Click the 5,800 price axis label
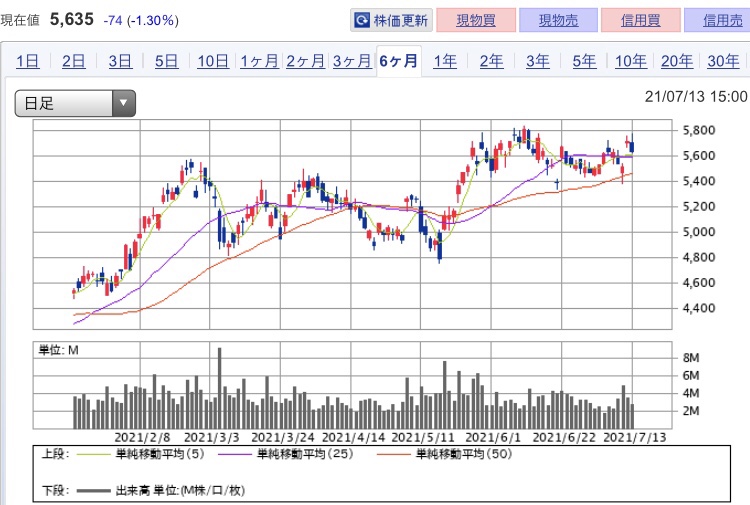Image resolution: width=750 pixels, height=505 pixels. pos(699,130)
